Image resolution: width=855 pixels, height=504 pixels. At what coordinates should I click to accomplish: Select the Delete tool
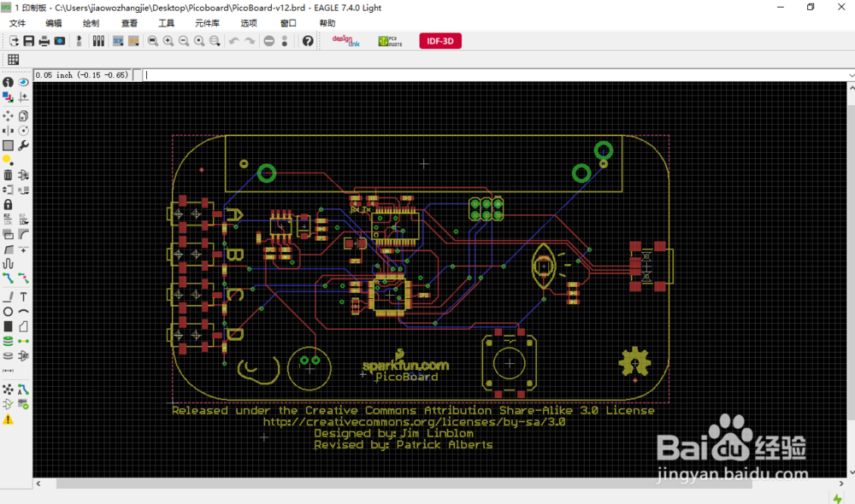coord(8,174)
